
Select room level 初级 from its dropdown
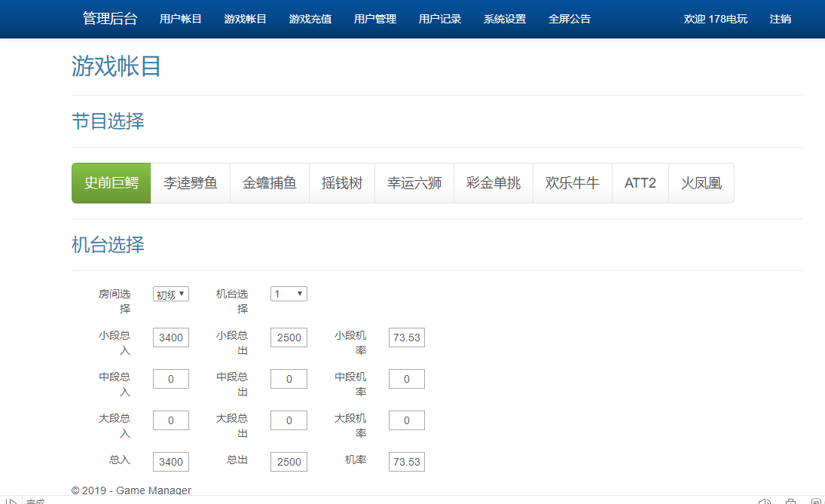(x=170, y=294)
